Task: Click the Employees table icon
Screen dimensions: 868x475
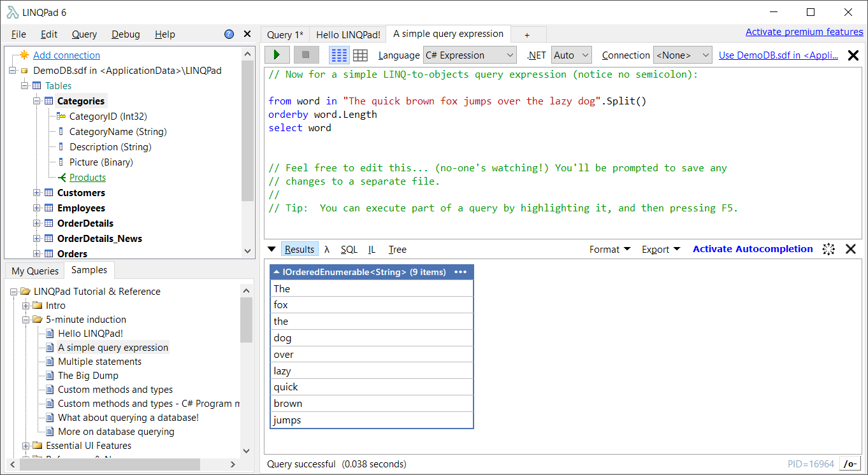Action: [48, 208]
